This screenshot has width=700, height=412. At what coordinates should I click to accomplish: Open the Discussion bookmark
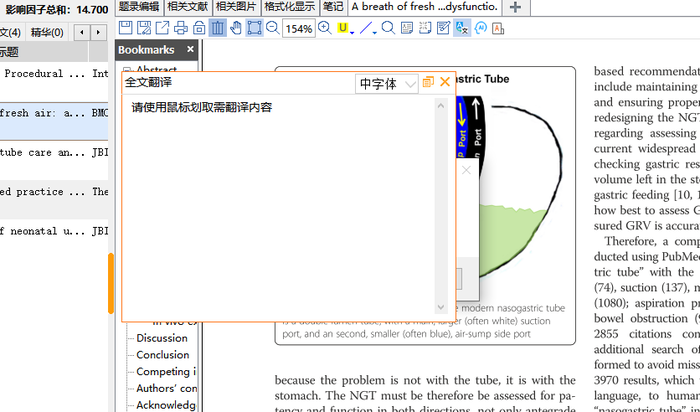pos(162,338)
